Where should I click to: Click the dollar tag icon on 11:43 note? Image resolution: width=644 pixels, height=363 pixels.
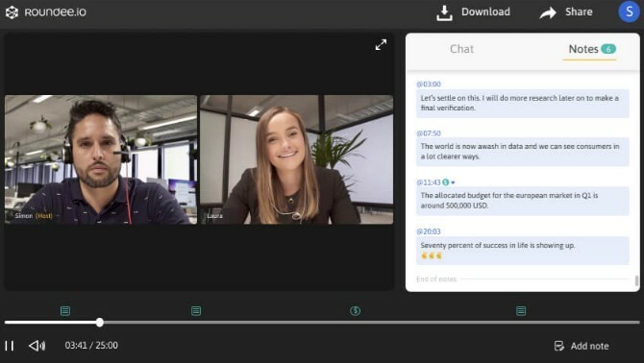point(446,182)
